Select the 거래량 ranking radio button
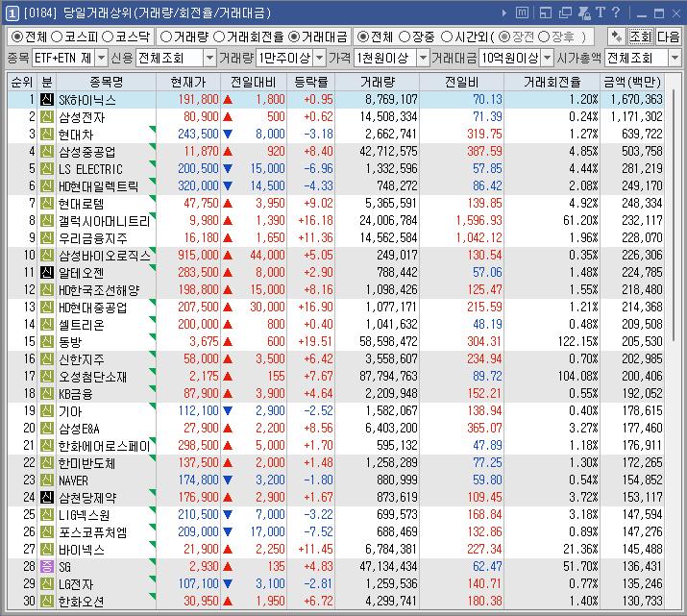687x616 pixels. [166, 37]
